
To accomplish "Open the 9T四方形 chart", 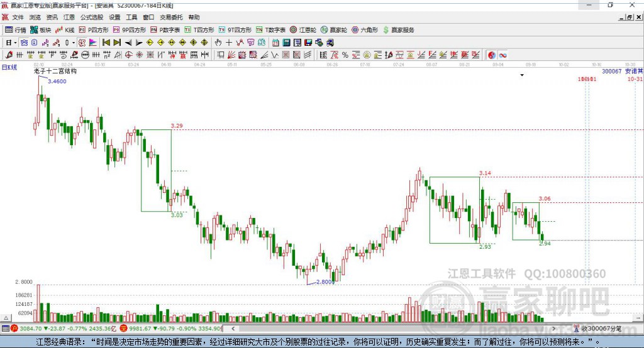I will [235, 30].
